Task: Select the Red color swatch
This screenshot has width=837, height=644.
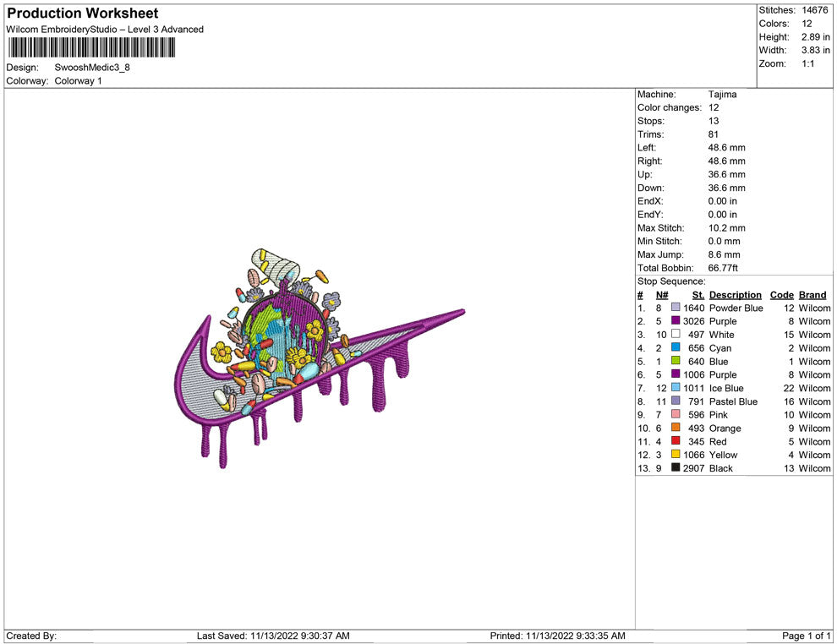Action: (x=676, y=440)
